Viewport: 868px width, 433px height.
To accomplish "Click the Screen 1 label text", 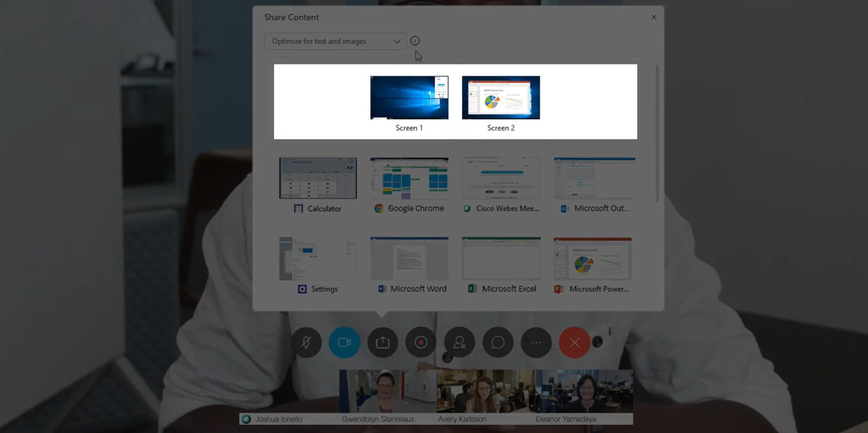I will coord(409,128).
